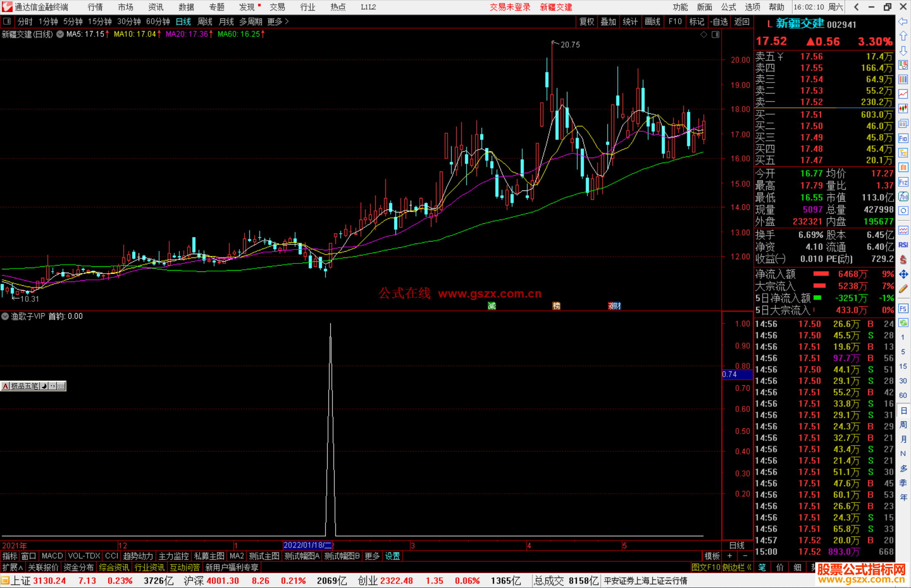Select the RSI indicator icon
The image size is (911, 588).
(x=903, y=245)
